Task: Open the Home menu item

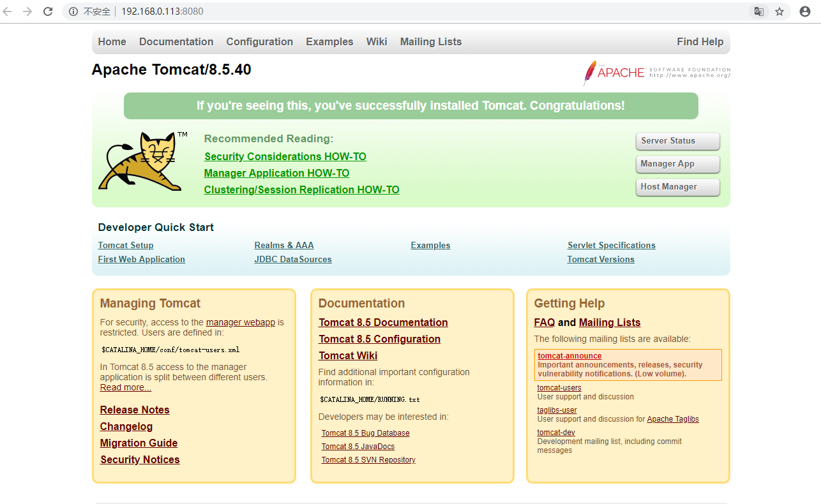Action: pyautogui.click(x=112, y=42)
